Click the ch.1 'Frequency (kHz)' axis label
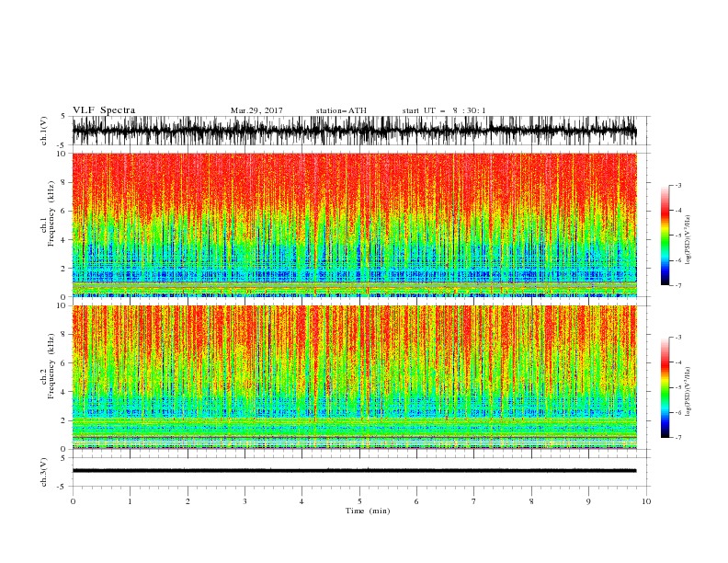The height and width of the screenshot is (563, 728). (51, 213)
